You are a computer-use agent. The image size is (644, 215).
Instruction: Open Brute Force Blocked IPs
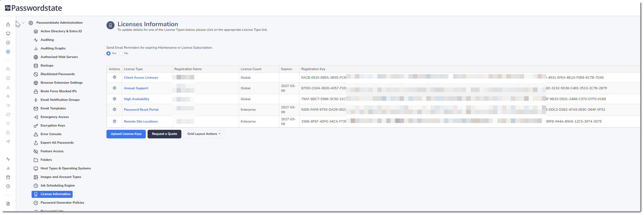coord(59,91)
